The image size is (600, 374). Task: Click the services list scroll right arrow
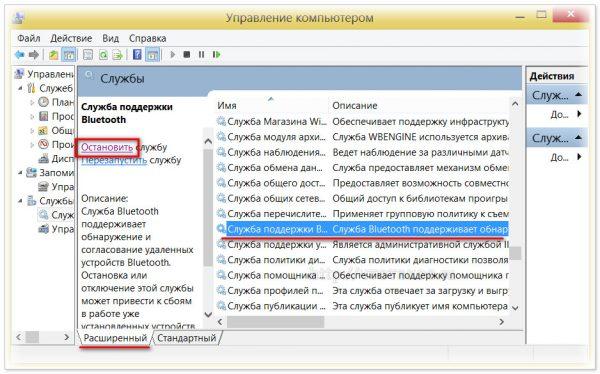[502, 322]
